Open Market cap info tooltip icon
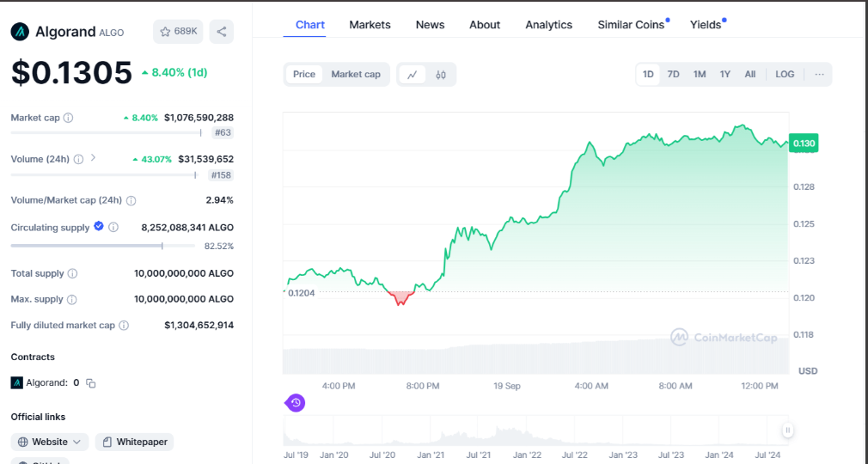Viewport: 868px width, 464px height. coord(68,118)
